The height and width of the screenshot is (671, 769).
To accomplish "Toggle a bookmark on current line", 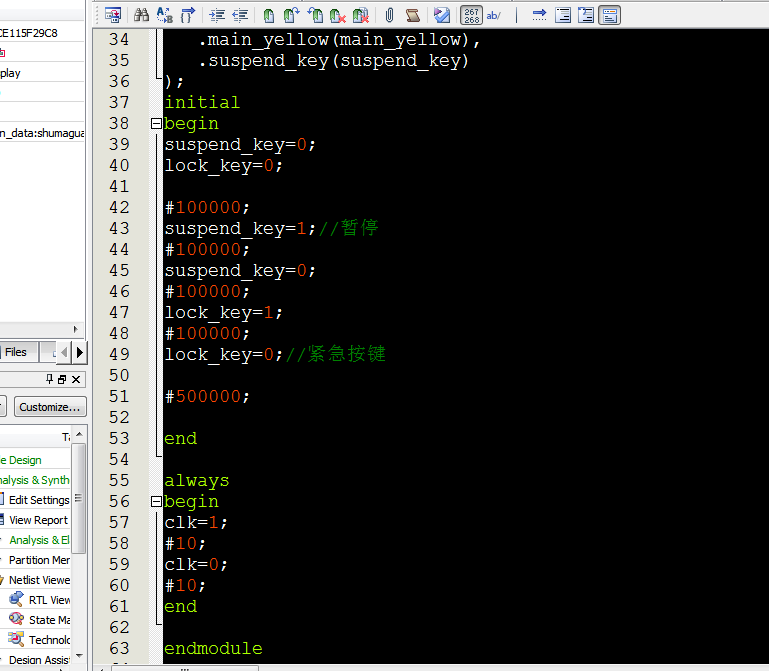I will click(x=269, y=15).
